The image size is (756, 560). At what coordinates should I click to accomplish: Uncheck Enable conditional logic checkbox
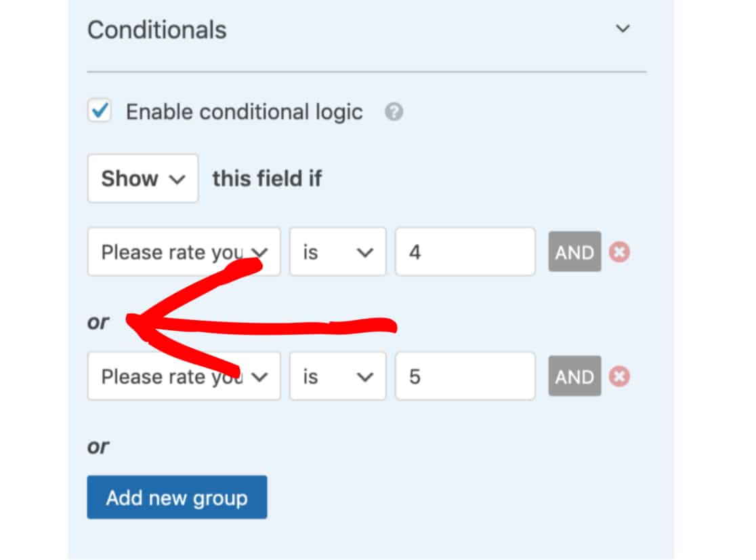(x=100, y=111)
